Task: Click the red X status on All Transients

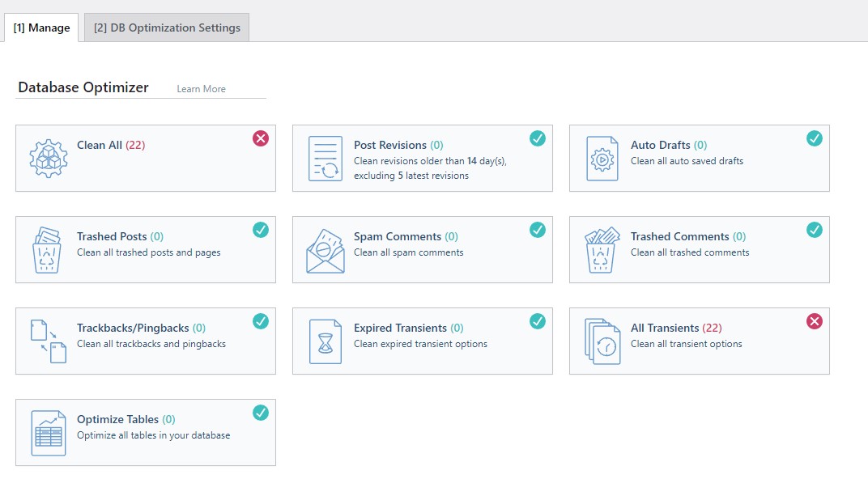Action: tap(815, 321)
